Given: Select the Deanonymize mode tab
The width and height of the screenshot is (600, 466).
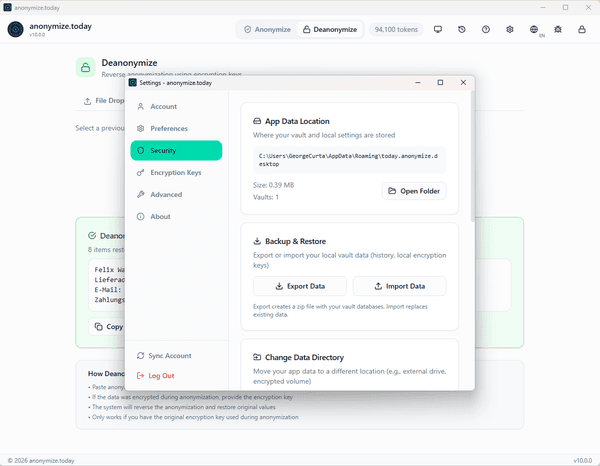Looking at the screenshot, I should [329, 30].
